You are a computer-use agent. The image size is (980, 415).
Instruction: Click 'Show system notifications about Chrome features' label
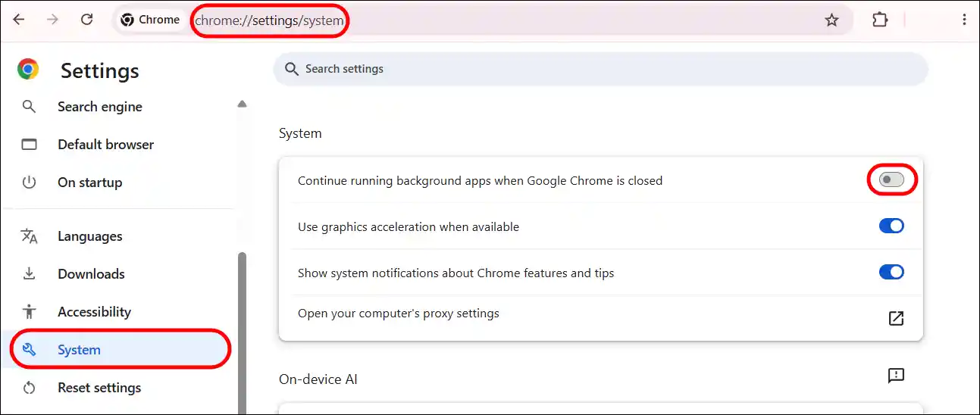click(x=456, y=273)
